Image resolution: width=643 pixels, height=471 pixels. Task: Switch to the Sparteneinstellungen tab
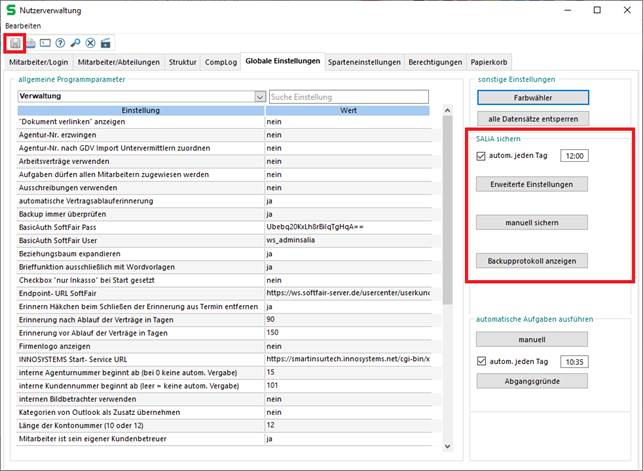pyautogui.click(x=366, y=62)
